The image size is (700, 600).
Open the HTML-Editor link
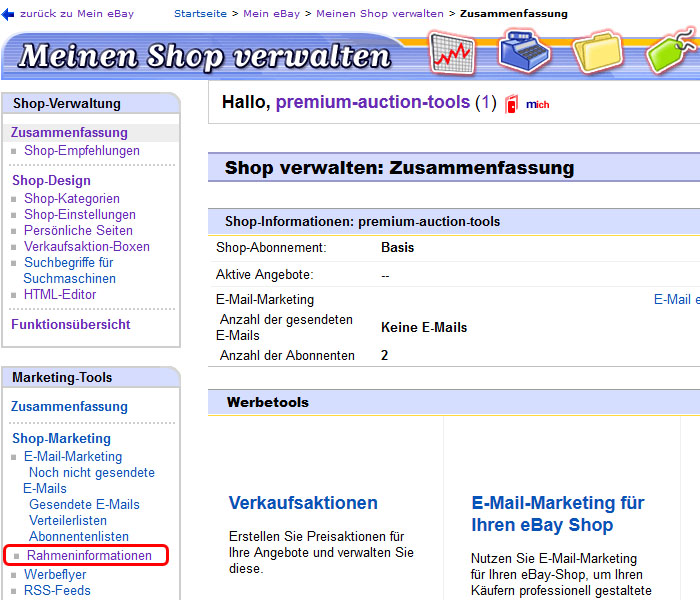tap(60, 295)
